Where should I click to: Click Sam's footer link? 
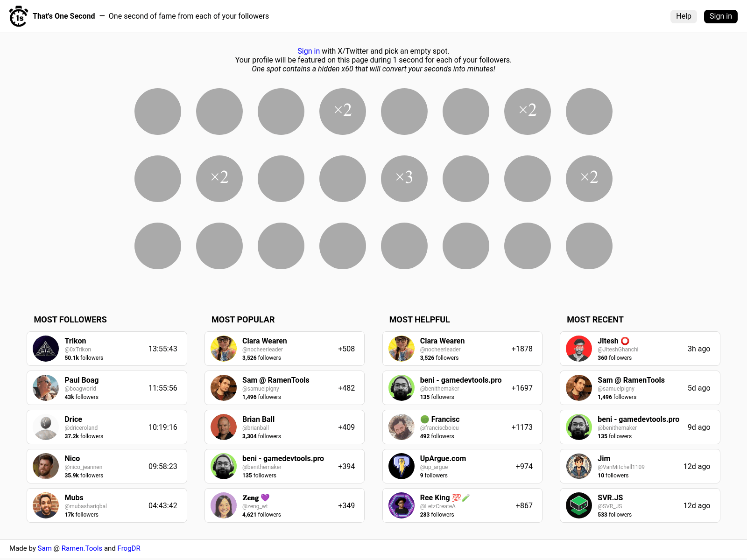tap(44, 548)
